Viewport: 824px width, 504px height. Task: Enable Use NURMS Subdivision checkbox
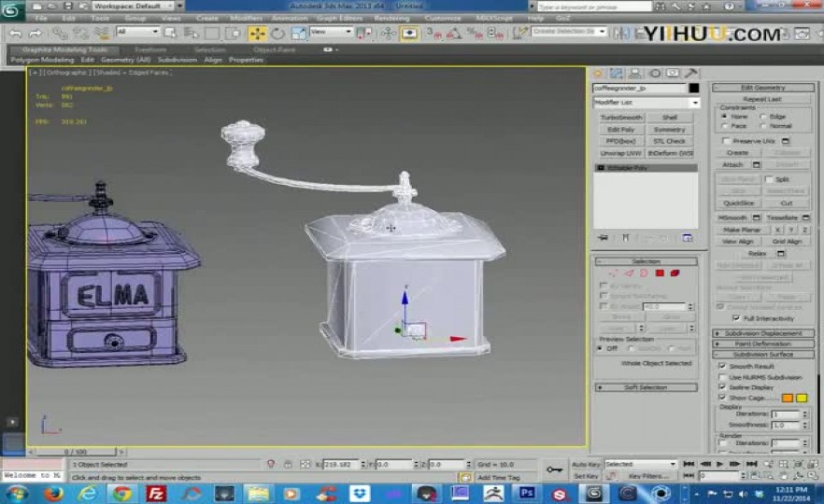tap(722, 377)
